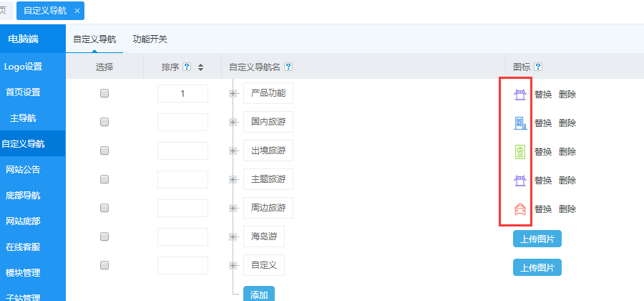The height and width of the screenshot is (301, 644).
Task: Click the green passport icon for 出境旅游
Action: point(520,152)
